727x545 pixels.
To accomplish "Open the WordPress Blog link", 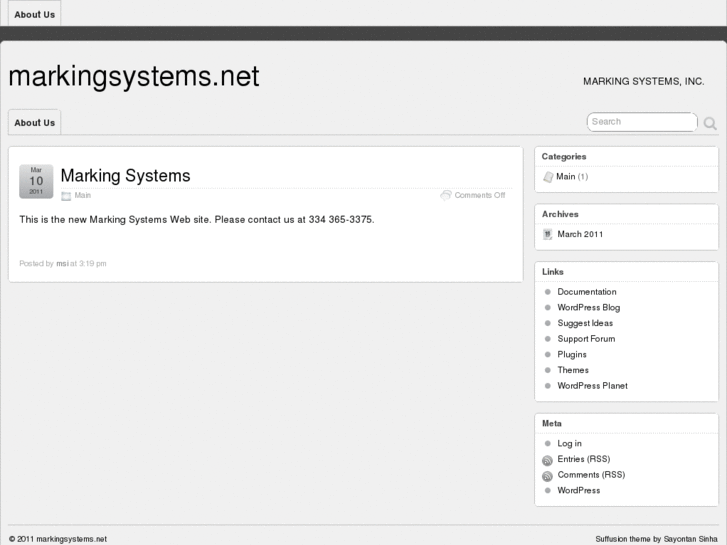I will point(589,308).
